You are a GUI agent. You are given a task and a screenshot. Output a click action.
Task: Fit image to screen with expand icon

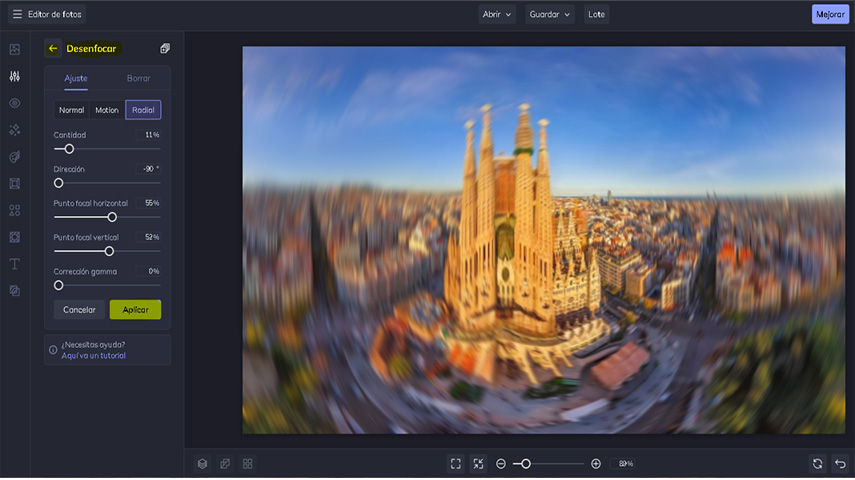click(456, 464)
